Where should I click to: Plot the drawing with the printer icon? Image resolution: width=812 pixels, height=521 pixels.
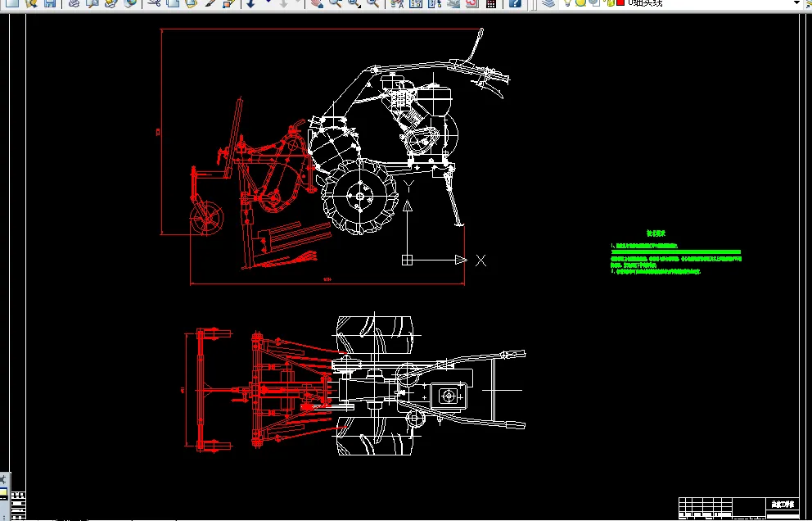pos(74,3)
